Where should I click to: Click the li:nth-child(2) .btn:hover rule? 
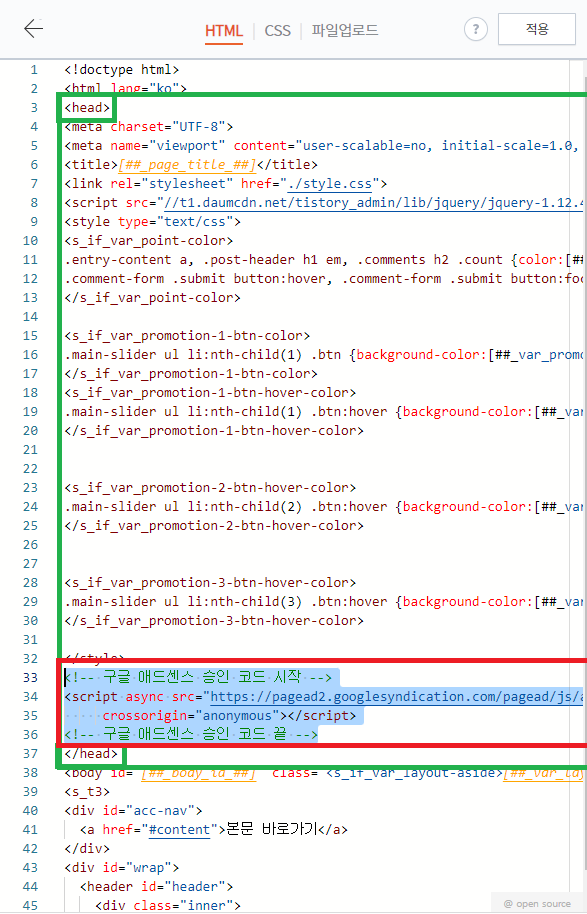click(324, 507)
